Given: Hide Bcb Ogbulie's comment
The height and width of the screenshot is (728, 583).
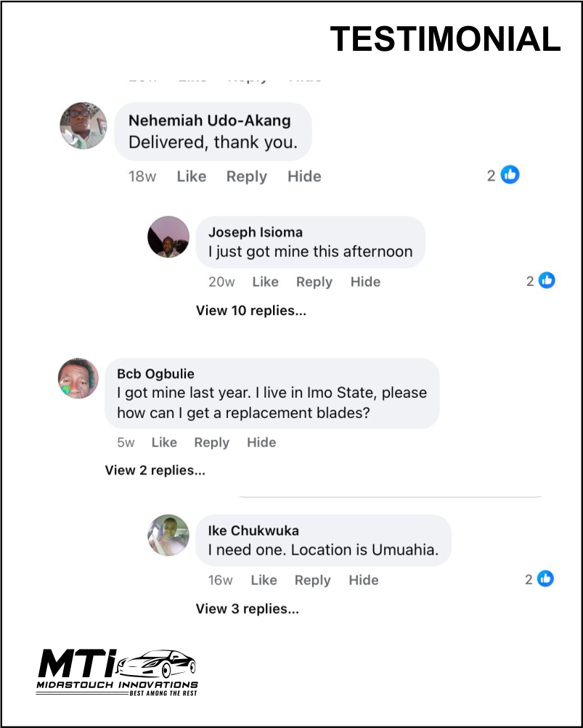Looking at the screenshot, I should pos(261,443).
